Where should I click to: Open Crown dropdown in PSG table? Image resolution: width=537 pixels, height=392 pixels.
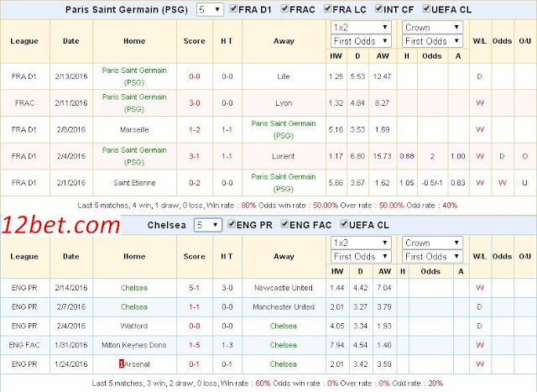[x=432, y=28]
